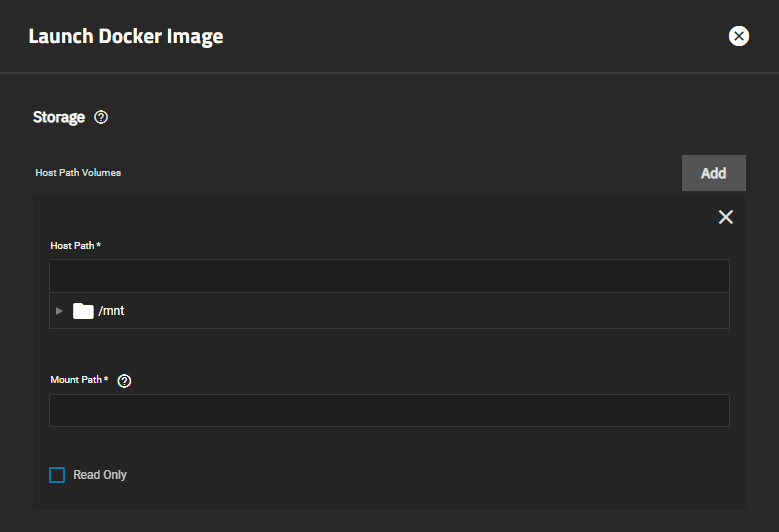The width and height of the screenshot is (779, 532).
Task: Close the Launch Docker Image dialog
Action: coord(739,37)
